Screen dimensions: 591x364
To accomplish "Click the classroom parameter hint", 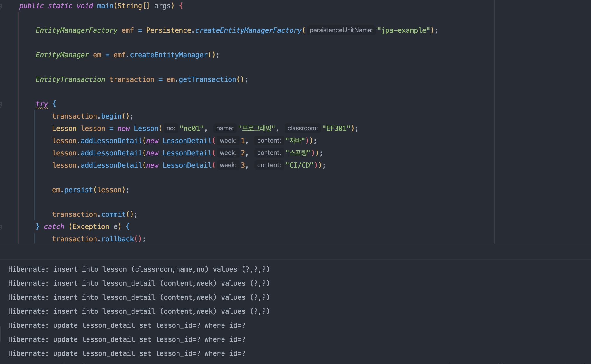I will [x=302, y=128].
